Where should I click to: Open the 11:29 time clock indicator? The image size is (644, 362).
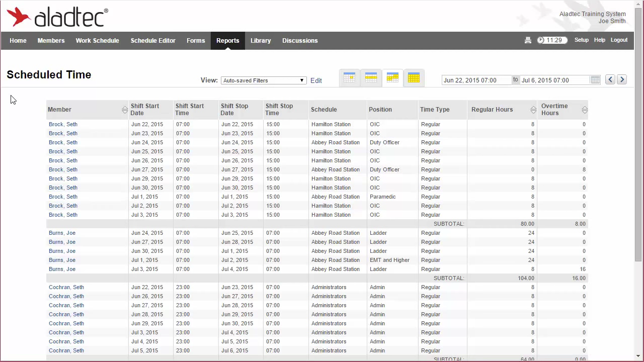(552, 40)
